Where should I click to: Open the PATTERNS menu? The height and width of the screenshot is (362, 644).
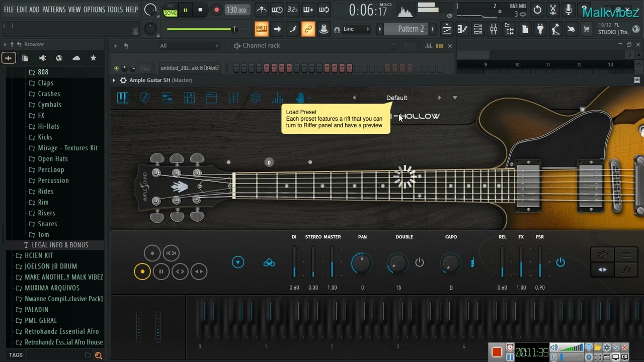[54, 10]
